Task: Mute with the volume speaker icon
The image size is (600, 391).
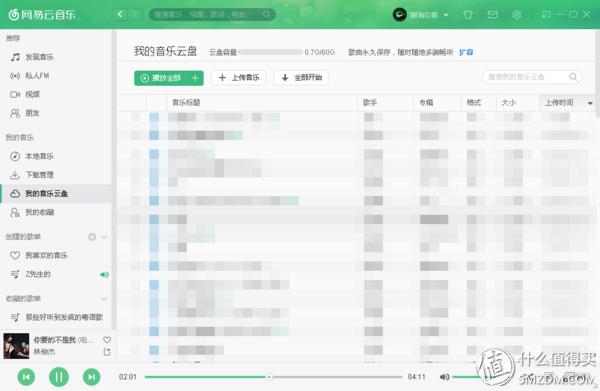Action: tap(444, 377)
